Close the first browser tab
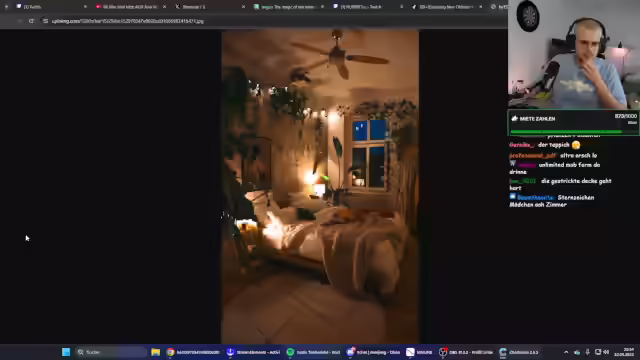640x360 pixels. [85, 7]
